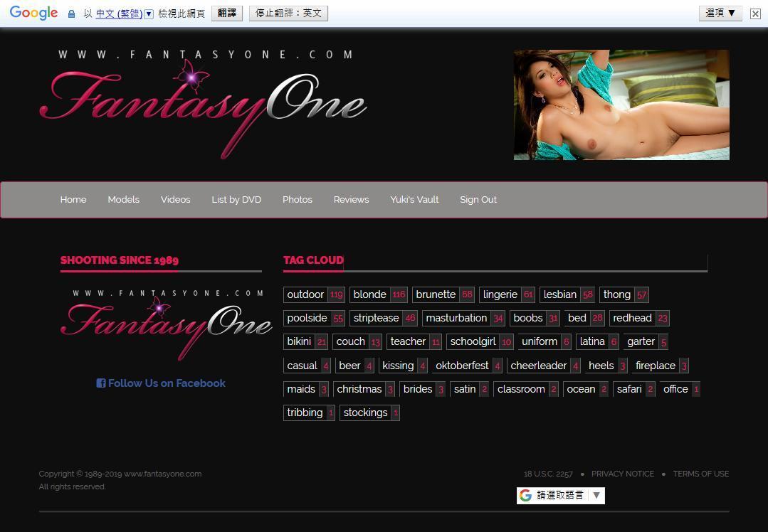Select the redhead tag
This screenshot has height=532, width=768.
(x=639, y=318)
